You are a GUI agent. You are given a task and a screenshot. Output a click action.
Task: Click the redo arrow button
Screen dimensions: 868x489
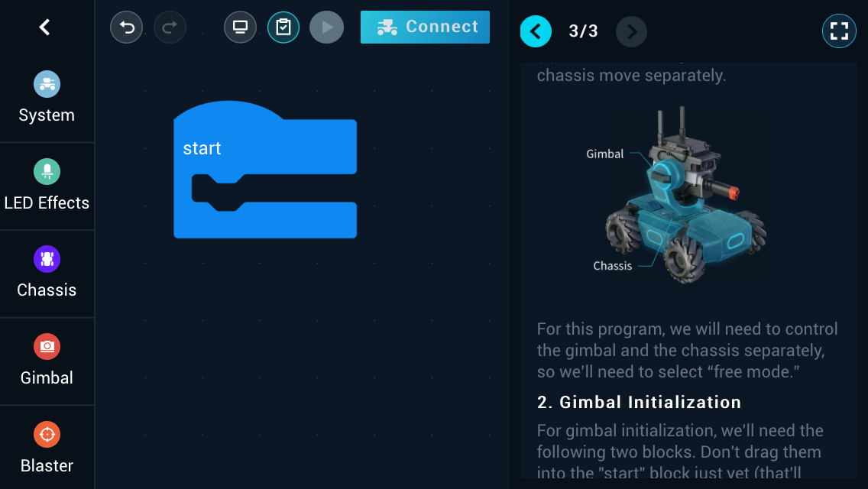click(170, 28)
